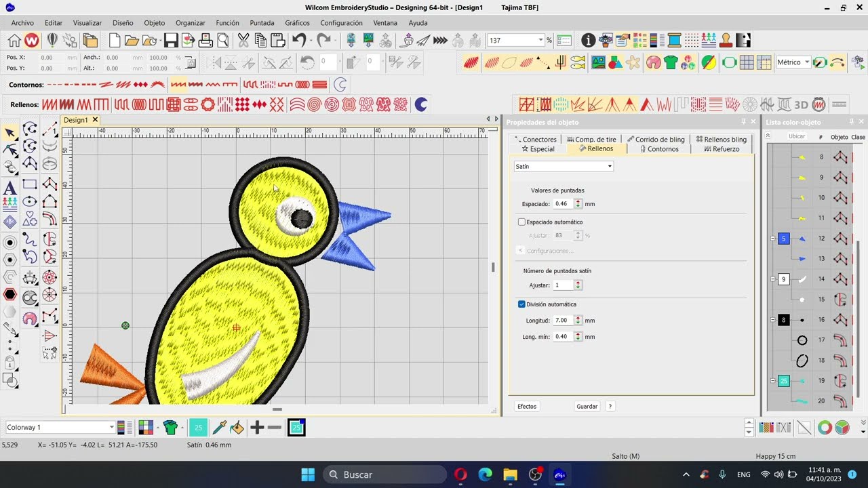Adjust the Espaciado 0.46 stepper
The height and width of the screenshot is (488, 868).
click(578, 203)
